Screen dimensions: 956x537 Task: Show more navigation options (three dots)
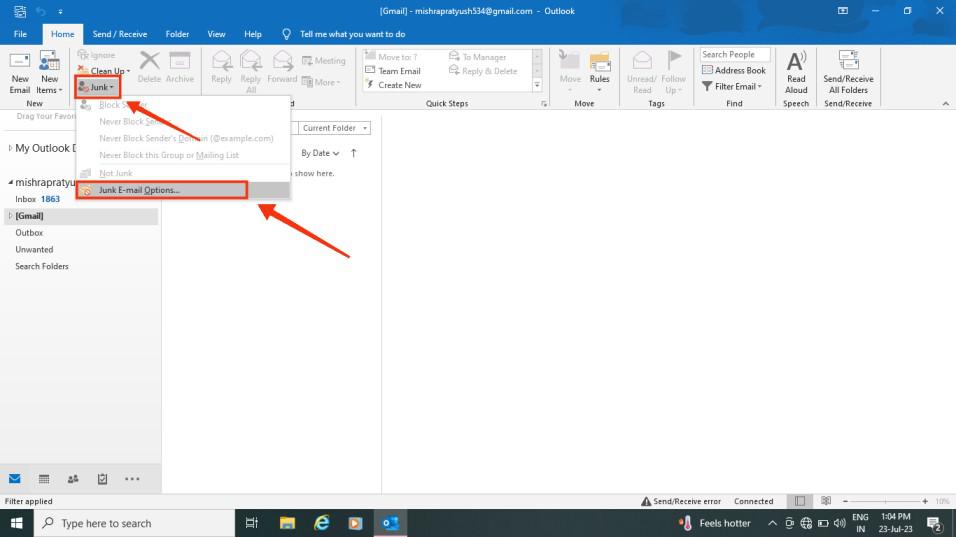click(132, 479)
